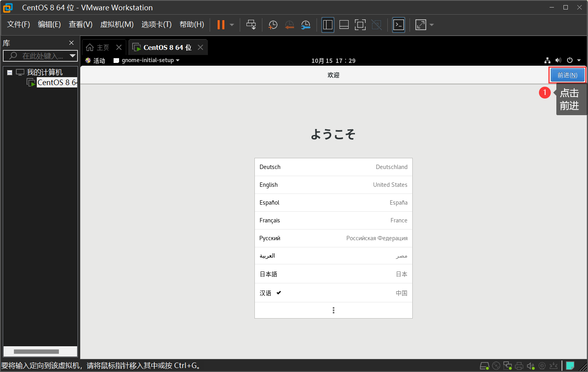
Task: Select 日本語 language row
Action: click(334, 274)
